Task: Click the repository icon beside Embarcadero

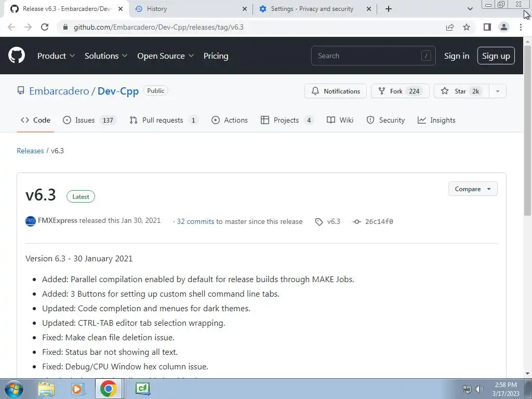Action: [21, 90]
